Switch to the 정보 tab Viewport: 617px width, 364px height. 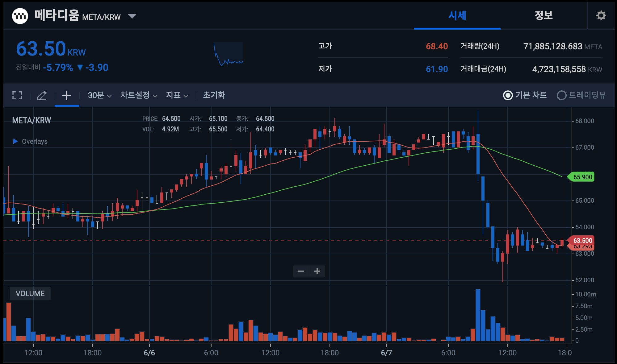point(544,15)
